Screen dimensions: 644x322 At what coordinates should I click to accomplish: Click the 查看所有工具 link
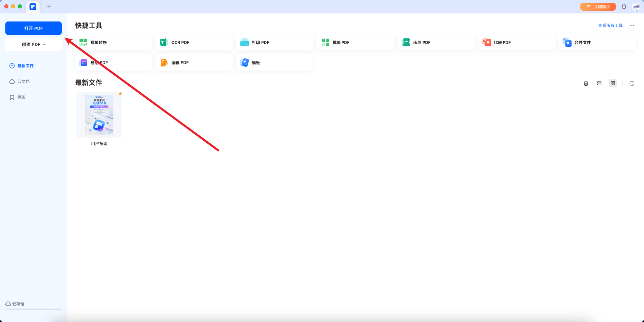[610, 26]
